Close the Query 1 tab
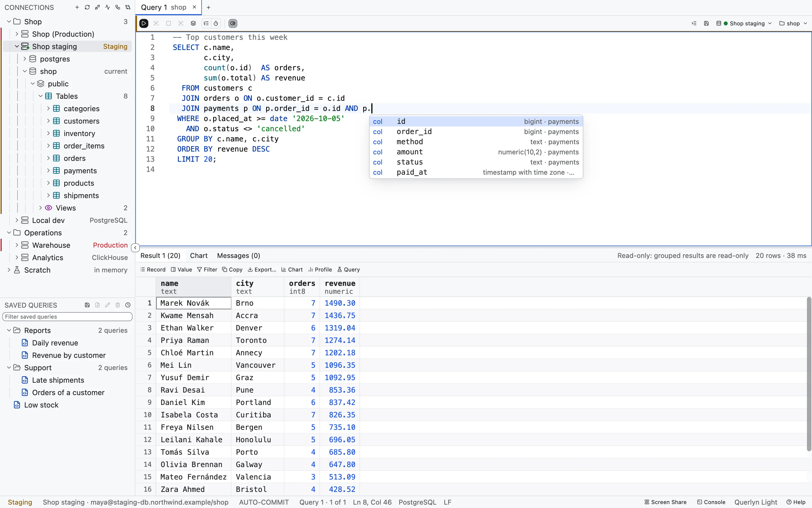This screenshot has height=508, width=812. pos(194,7)
